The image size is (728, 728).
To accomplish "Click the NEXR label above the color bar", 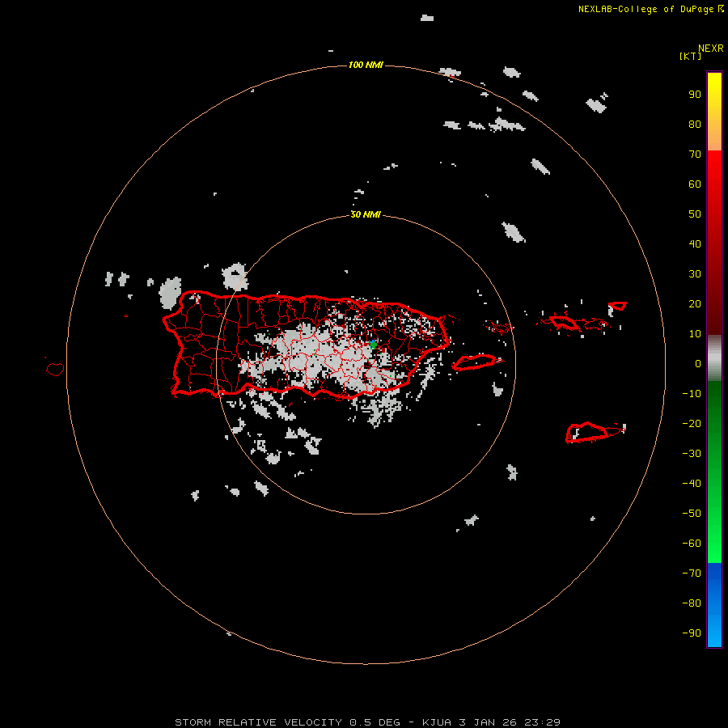I will click(710, 49).
